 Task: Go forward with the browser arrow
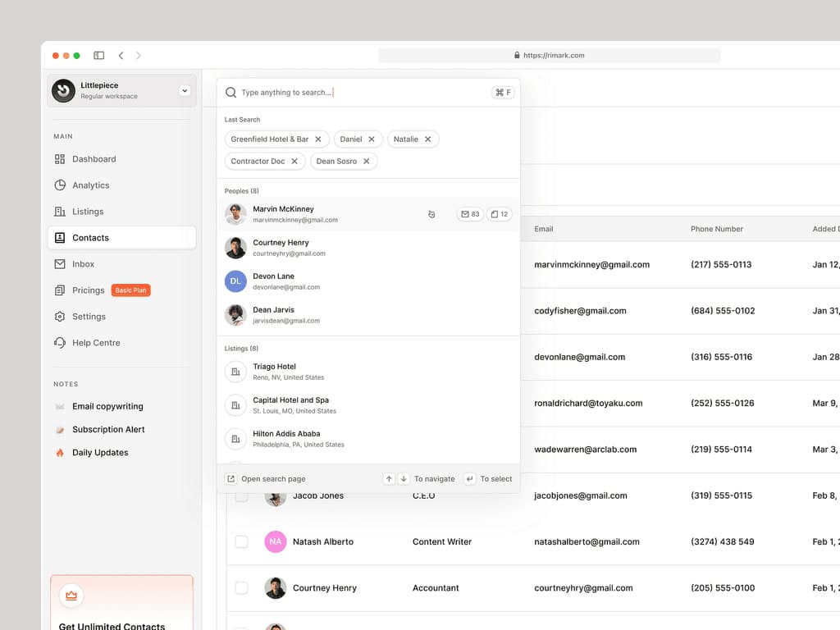[x=139, y=55]
